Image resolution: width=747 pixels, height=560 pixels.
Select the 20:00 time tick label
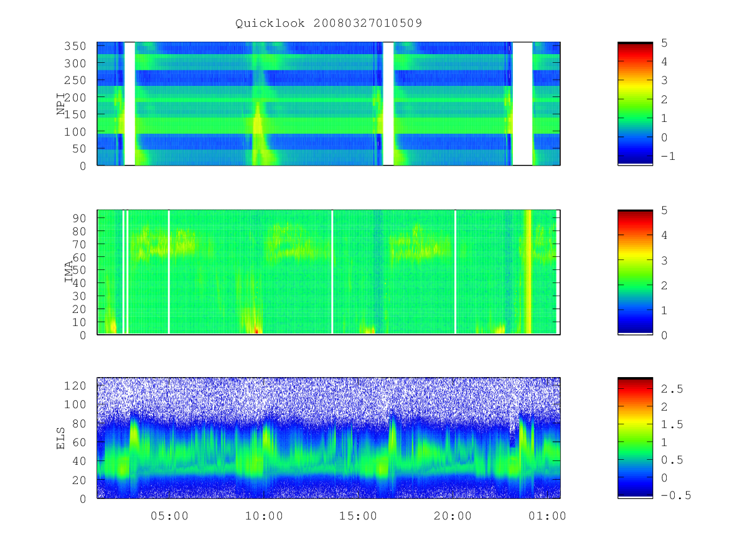click(x=453, y=516)
